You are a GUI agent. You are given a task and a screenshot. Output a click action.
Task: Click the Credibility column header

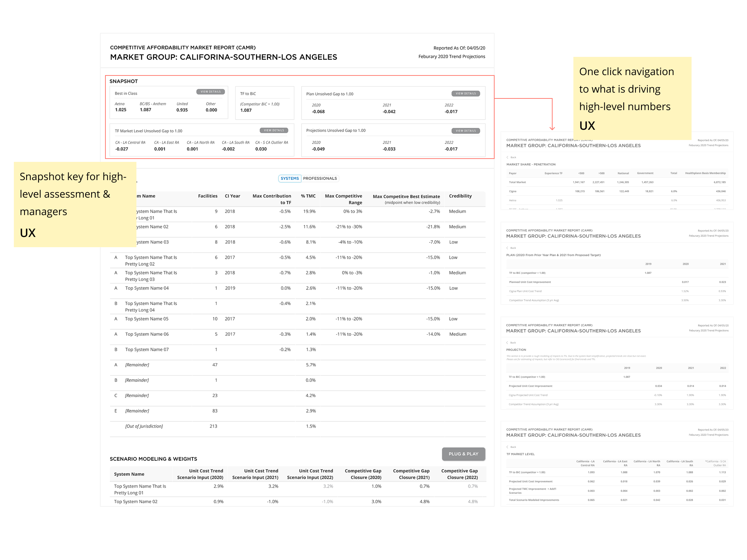(460, 196)
